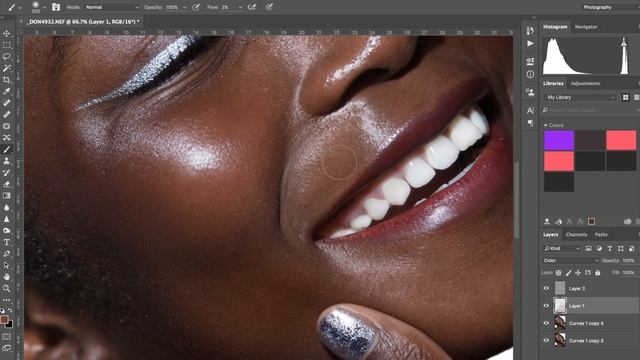This screenshot has height=360, width=640.
Task: Open the Photography workspace switcher
Action: [x=610, y=7]
